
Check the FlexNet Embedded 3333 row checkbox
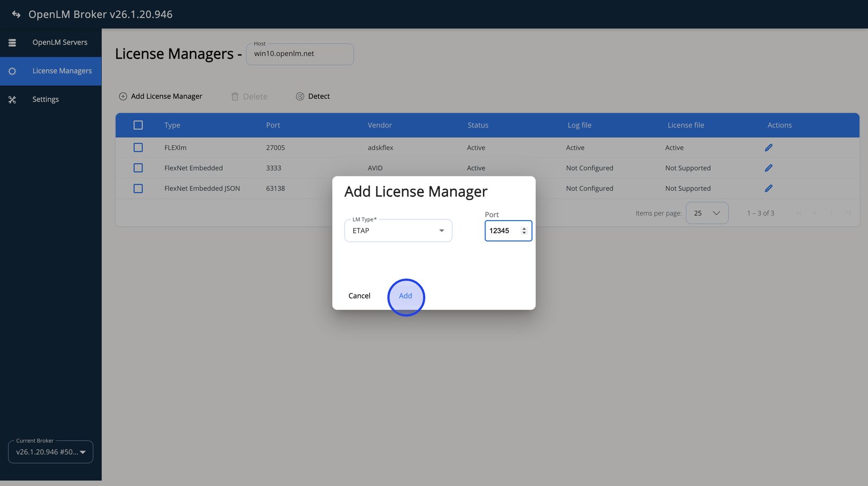[138, 168]
